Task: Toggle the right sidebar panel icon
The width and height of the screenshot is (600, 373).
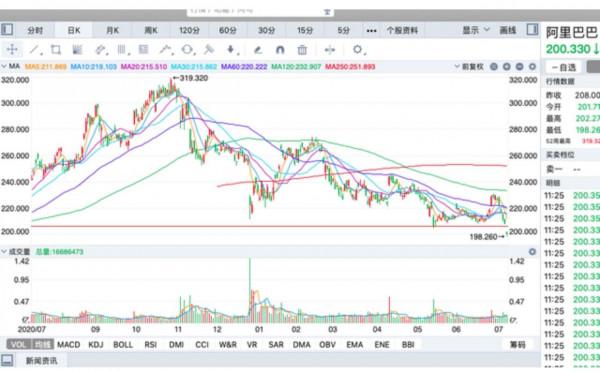Action: [532, 30]
